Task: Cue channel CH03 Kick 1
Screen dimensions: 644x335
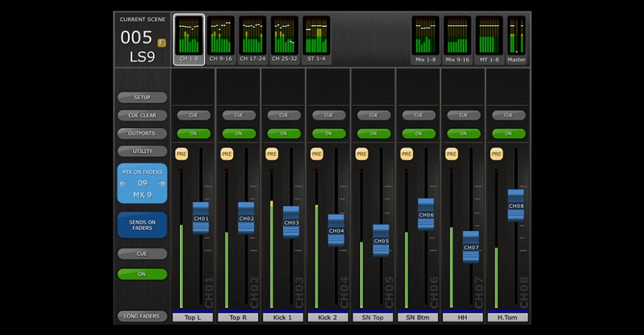Action: tap(284, 115)
